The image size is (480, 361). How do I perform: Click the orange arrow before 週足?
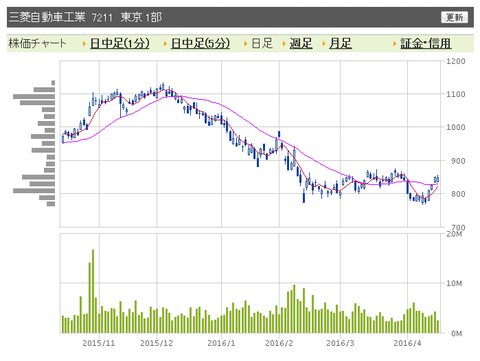[x=284, y=44]
